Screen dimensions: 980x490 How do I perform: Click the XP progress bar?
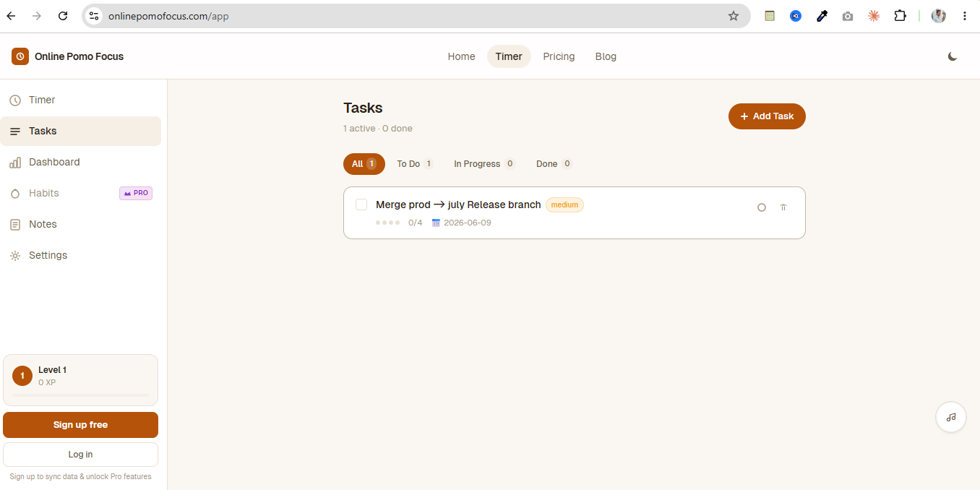click(x=80, y=395)
